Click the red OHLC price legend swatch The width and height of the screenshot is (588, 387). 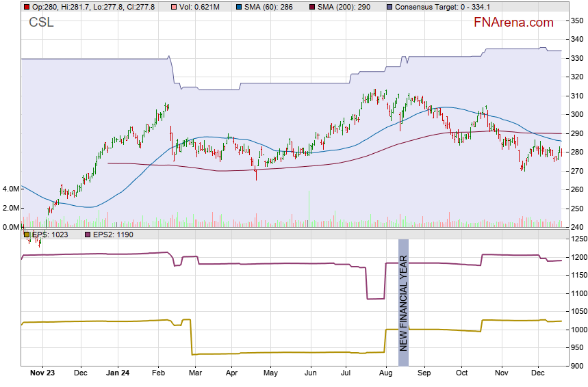click(26, 6)
